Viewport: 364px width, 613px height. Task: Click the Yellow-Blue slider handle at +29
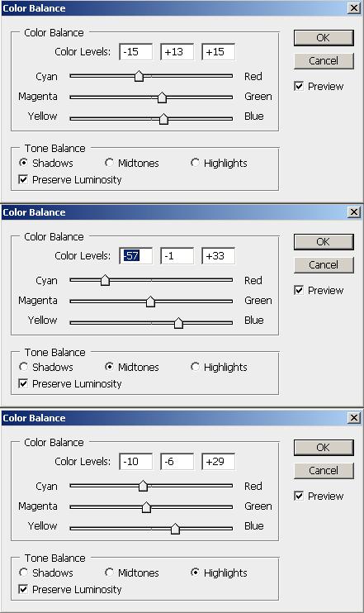click(175, 529)
